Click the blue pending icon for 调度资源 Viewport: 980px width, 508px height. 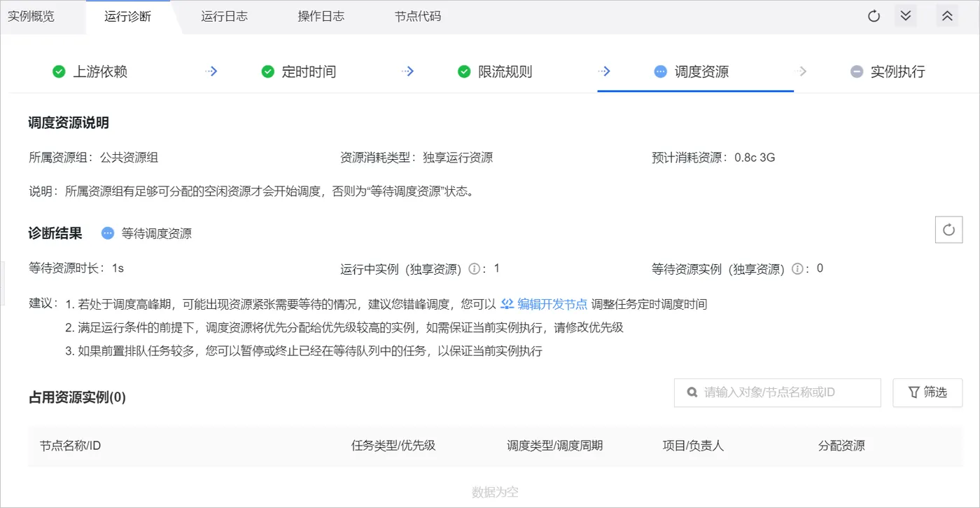click(660, 71)
